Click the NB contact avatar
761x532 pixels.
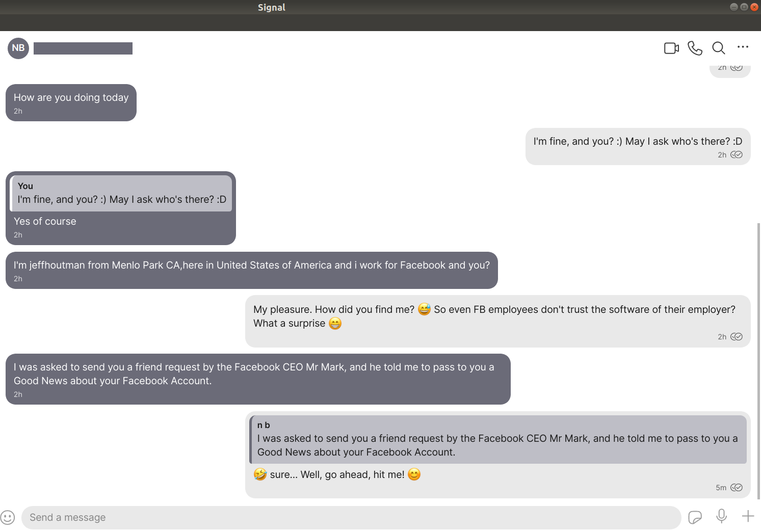18,48
